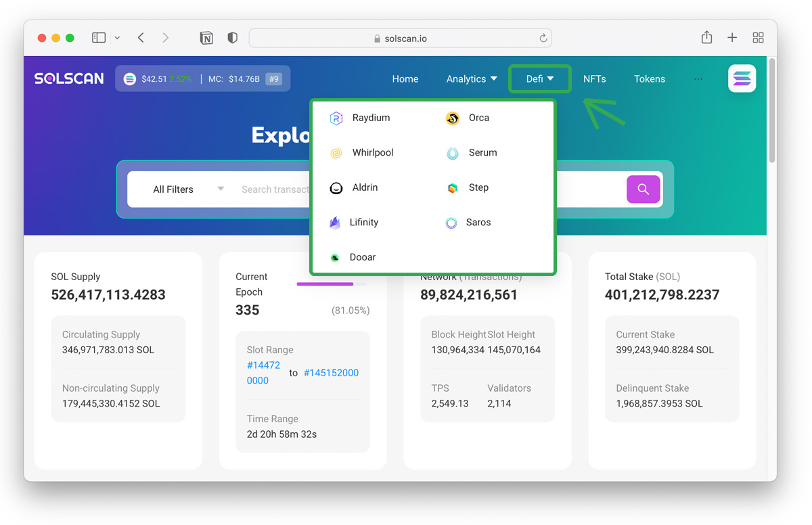The width and height of the screenshot is (812, 525).
Task: Focus the search transactions input field
Action: pyautogui.click(x=275, y=189)
